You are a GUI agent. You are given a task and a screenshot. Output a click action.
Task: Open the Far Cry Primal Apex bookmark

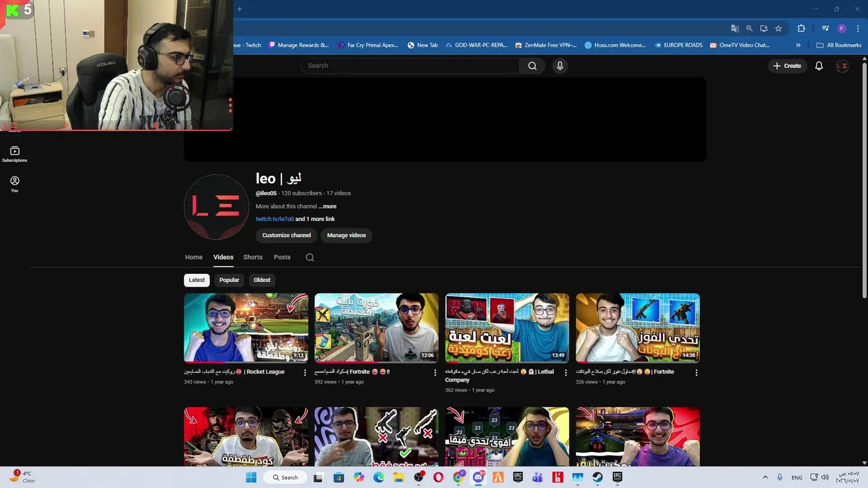(368, 45)
